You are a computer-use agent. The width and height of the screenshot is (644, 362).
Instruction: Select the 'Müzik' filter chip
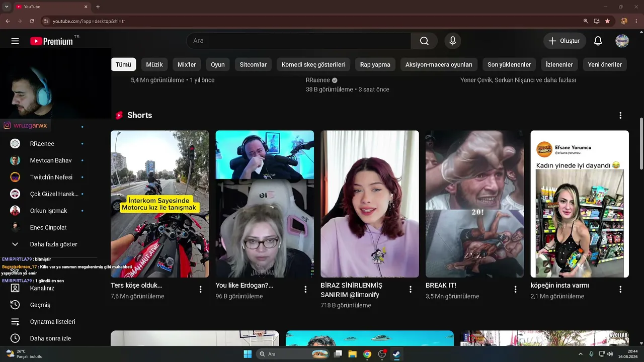(154, 64)
